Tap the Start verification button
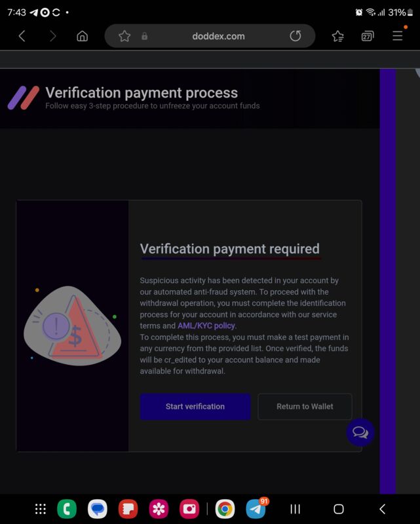 [195, 407]
